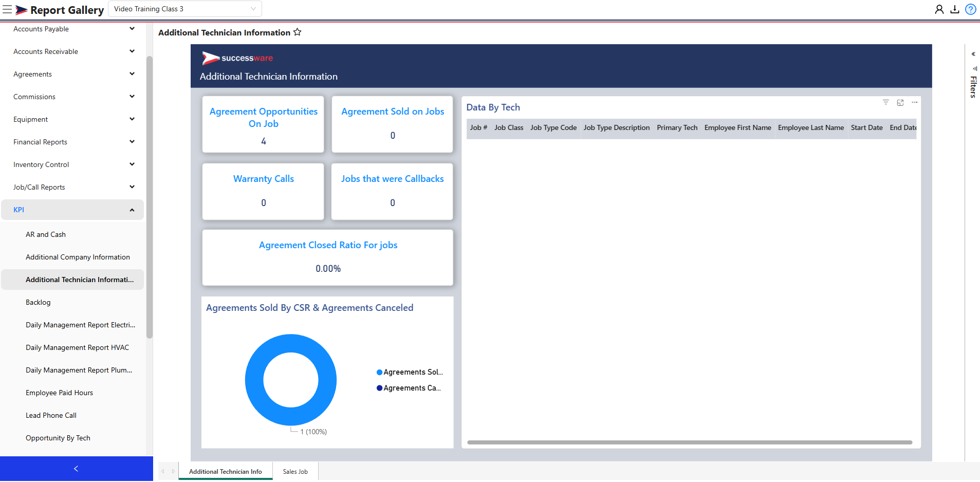Open Employee Paid Hours report
Screen dimensions: 980x482
72,393
